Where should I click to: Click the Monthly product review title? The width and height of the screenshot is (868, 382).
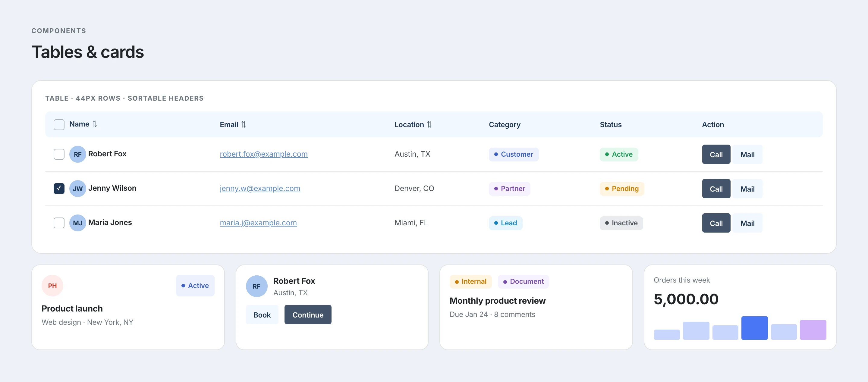497,300
